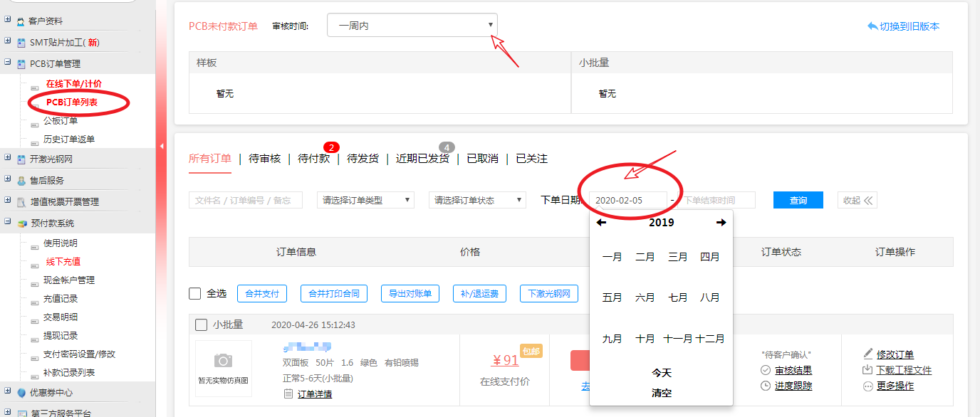Click the checkmark icon beside 审核结果
This screenshot has height=417, width=980.
click(766, 370)
